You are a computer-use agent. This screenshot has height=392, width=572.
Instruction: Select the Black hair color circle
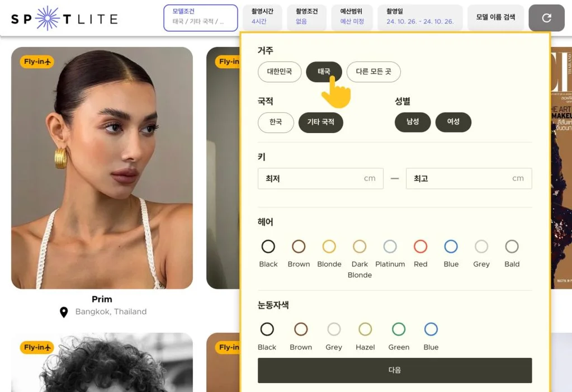pos(268,246)
